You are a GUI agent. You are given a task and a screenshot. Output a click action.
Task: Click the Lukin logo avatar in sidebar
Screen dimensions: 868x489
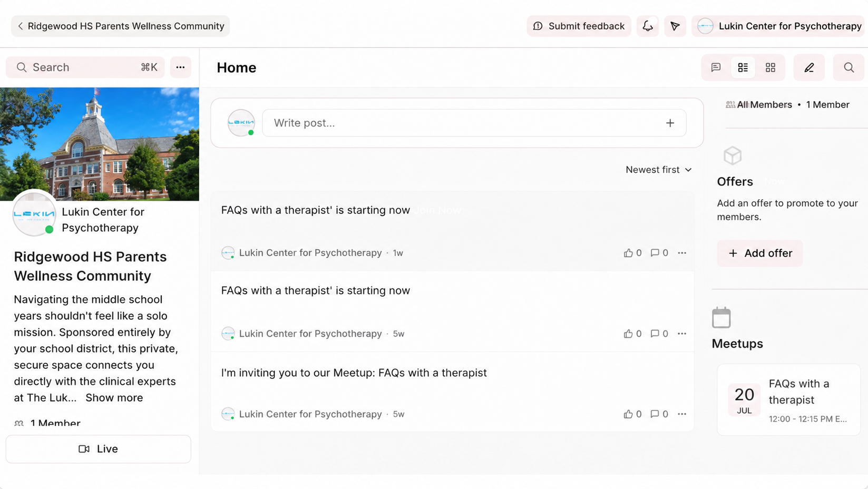click(x=34, y=213)
